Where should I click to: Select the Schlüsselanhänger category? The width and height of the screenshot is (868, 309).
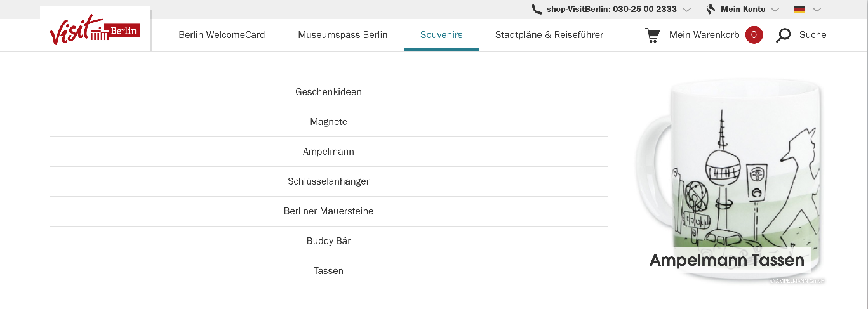328,181
